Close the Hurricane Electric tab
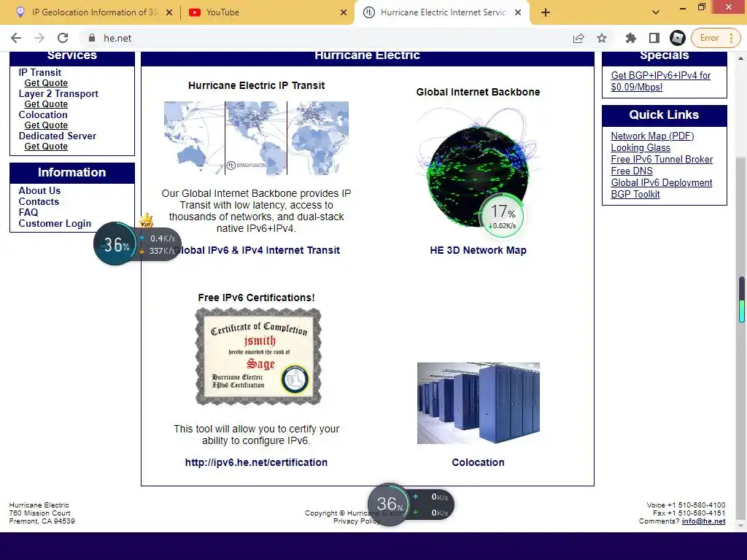This screenshot has height=560, width=747. click(x=518, y=12)
